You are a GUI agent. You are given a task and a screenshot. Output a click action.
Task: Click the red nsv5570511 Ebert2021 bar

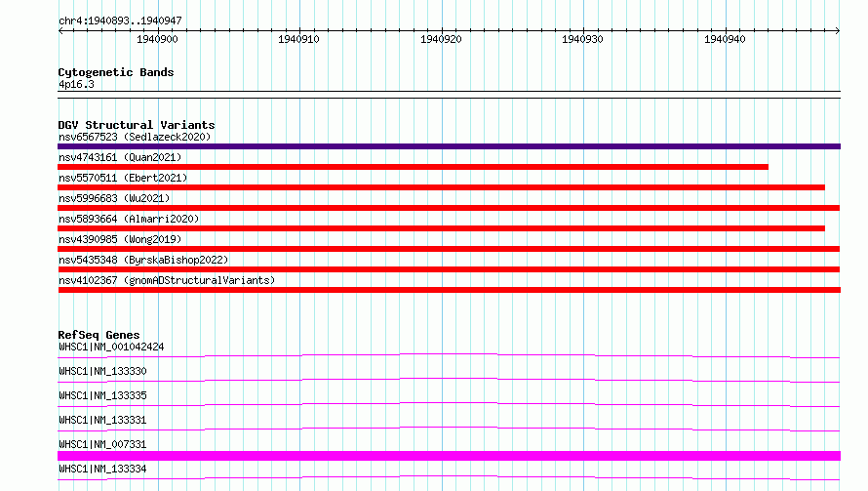point(441,187)
